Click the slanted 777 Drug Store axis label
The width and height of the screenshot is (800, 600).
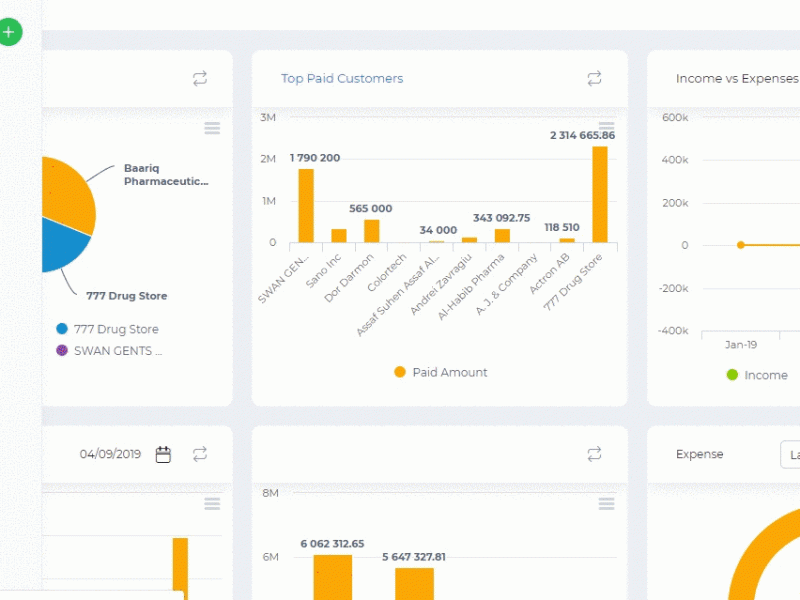(x=572, y=282)
